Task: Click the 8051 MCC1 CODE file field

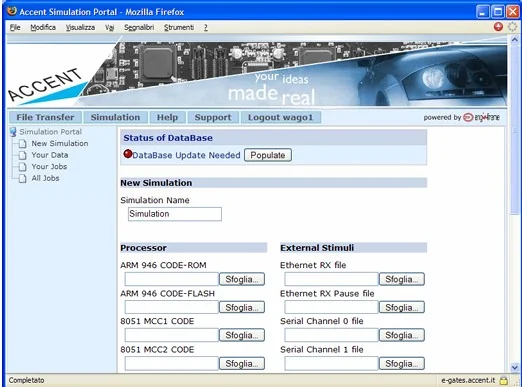Action: (x=172, y=335)
